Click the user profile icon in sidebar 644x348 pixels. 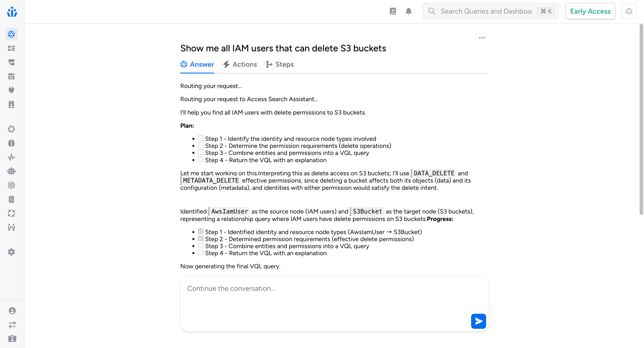[12, 311]
